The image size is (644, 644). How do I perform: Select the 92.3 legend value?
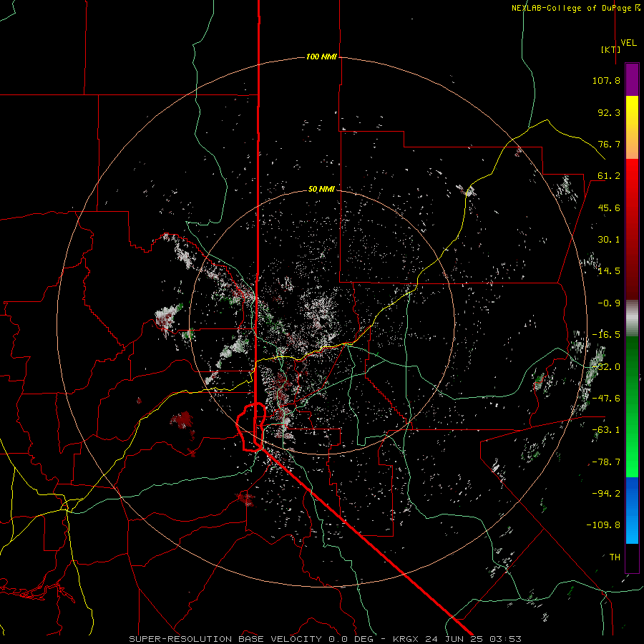(x=609, y=112)
